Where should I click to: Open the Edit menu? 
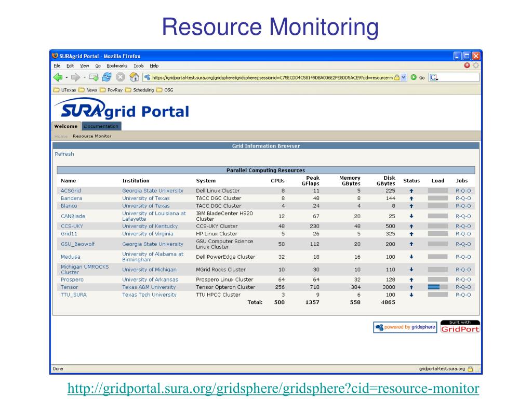pyautogui.click(x=70, y=66)
